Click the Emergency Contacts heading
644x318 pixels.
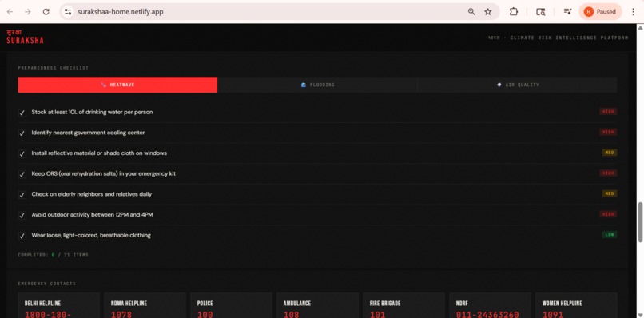click(x=47, y=284)
